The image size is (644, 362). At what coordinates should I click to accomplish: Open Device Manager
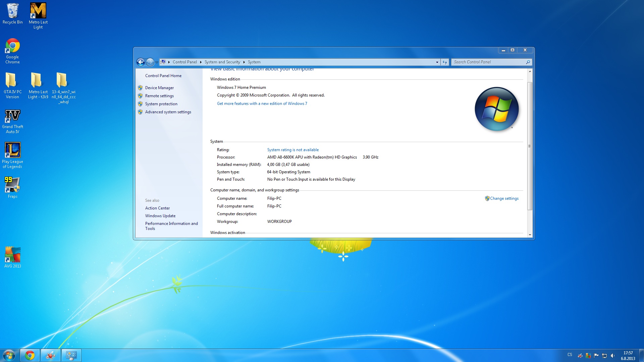tap(159, 88)
